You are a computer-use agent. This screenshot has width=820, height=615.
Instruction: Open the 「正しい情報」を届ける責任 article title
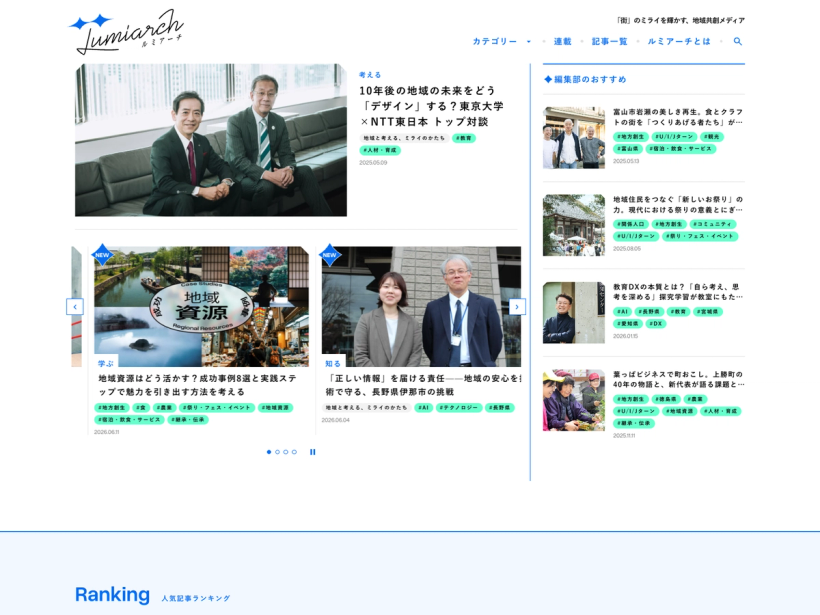pos(423,385)
